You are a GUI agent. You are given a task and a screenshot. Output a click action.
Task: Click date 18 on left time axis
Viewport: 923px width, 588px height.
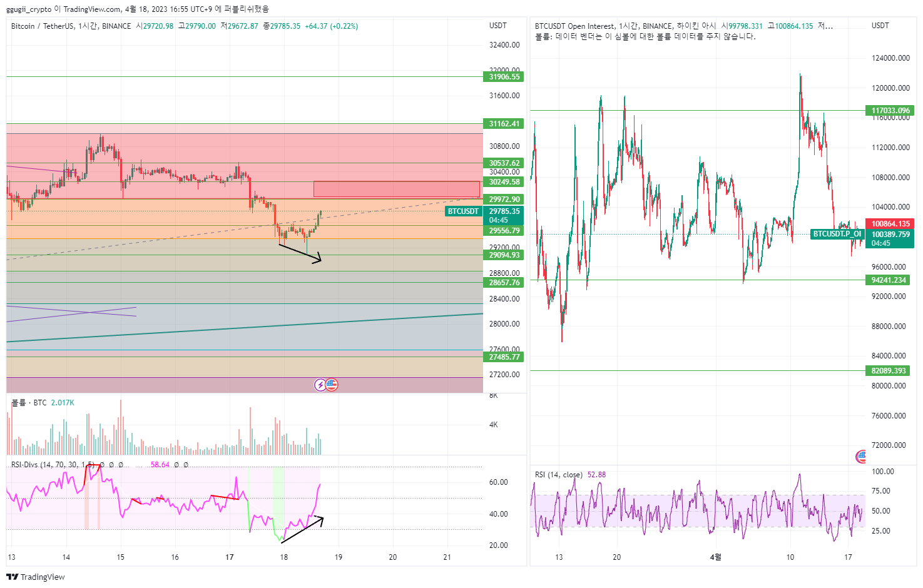[284, 557]
